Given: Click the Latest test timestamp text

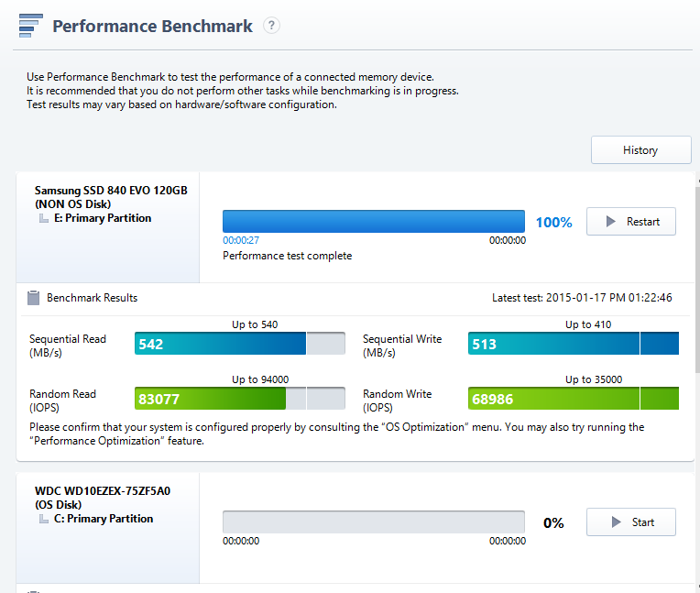Looking at the screenshot, I should pos(582,298).
